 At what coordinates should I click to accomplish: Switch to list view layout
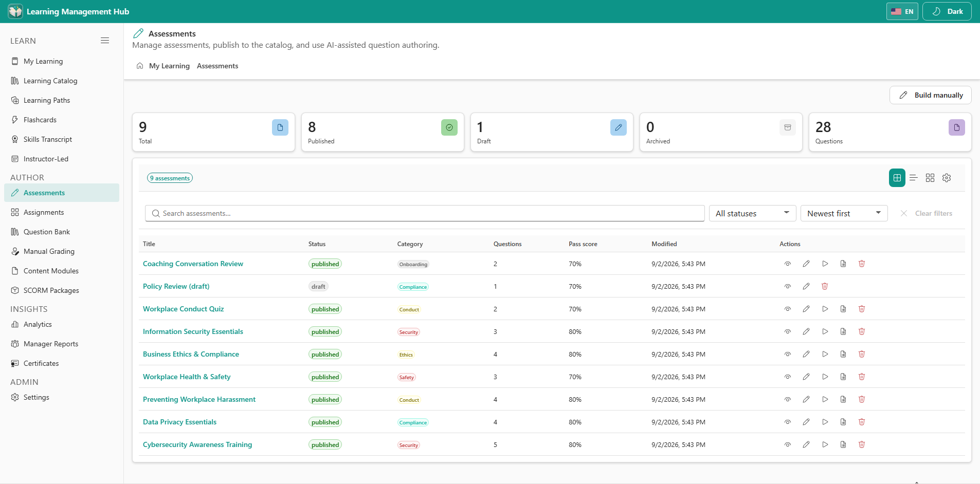[x=914, y=178]
